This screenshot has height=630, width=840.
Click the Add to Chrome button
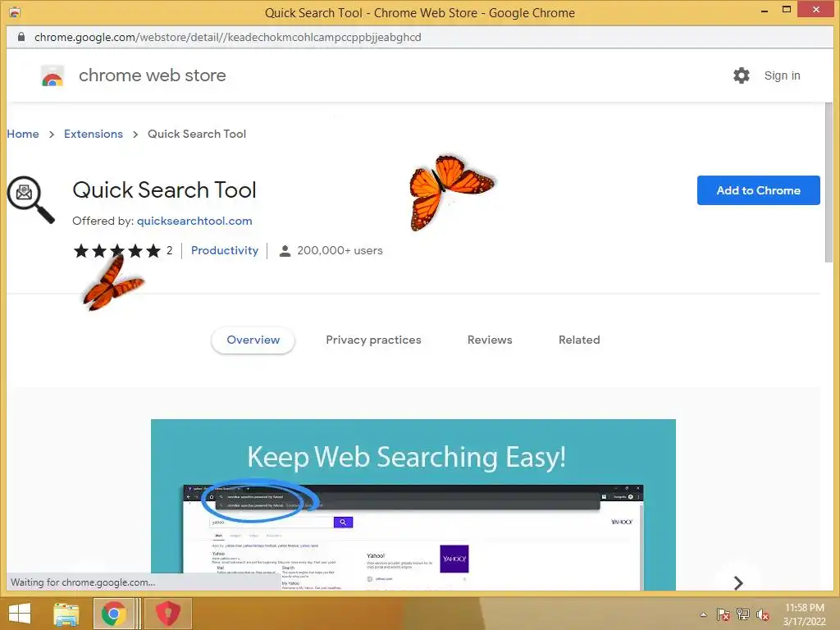point(758,190)
